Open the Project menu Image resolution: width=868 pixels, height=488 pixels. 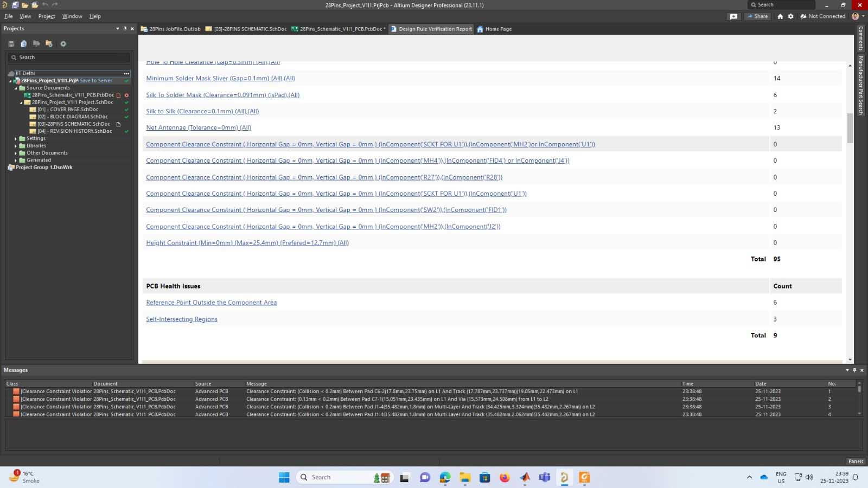[x=47, y=16]
